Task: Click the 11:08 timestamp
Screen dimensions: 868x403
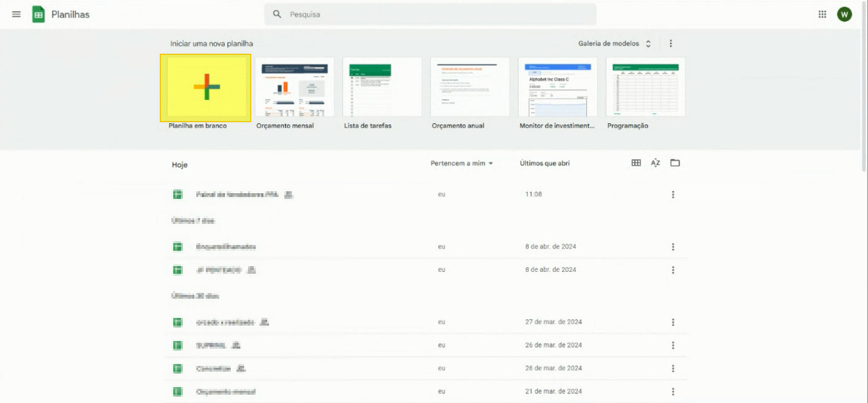Action: [x=534, y=194]
